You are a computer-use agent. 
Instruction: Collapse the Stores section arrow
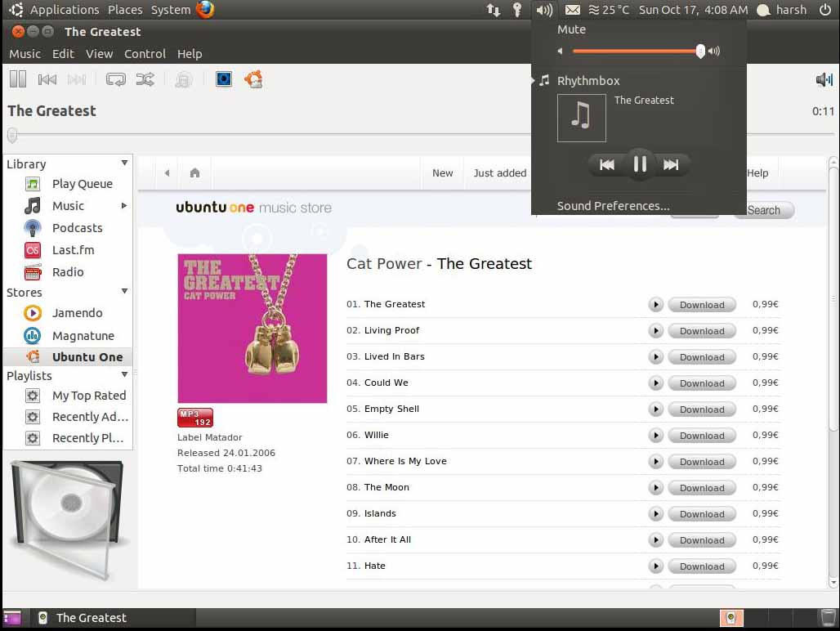[124, 292]
